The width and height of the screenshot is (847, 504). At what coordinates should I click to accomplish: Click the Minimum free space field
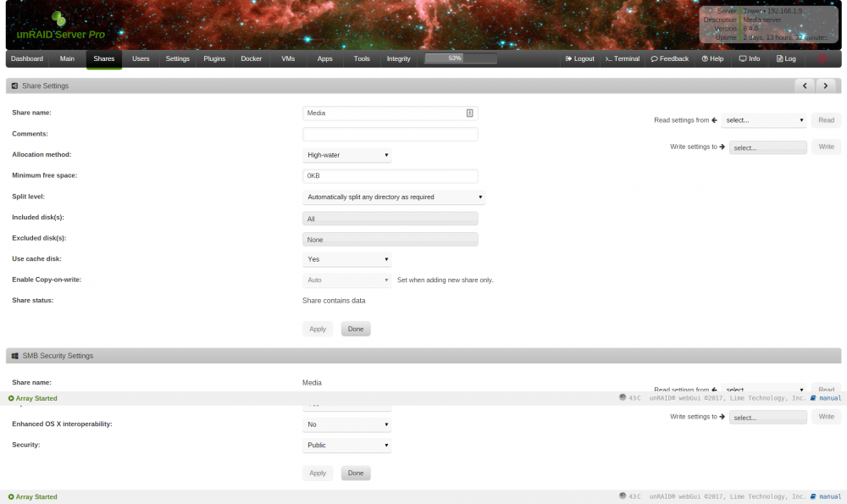(x=390, y=175)
